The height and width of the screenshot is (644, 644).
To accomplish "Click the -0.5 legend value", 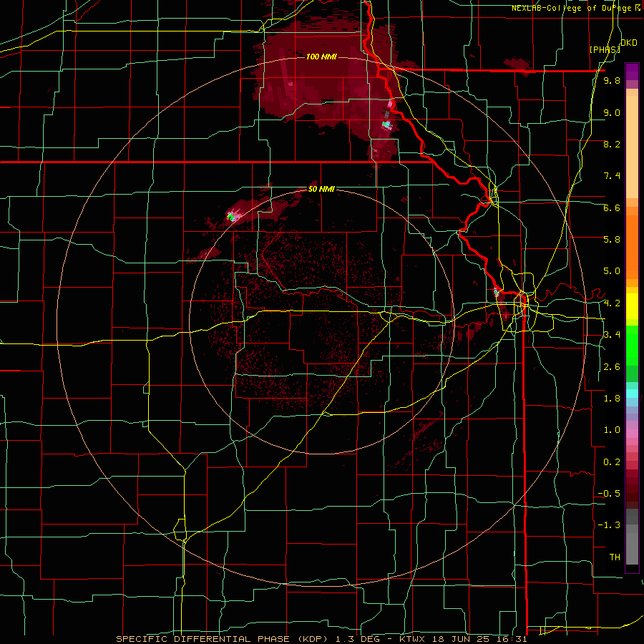I will tap(609, 494).
